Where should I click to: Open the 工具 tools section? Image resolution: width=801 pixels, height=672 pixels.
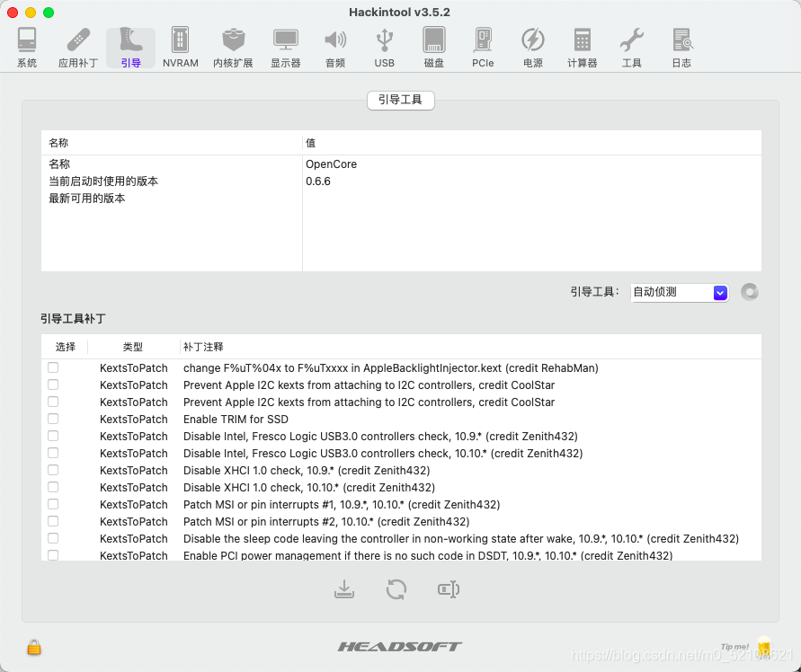pos(631,48)
